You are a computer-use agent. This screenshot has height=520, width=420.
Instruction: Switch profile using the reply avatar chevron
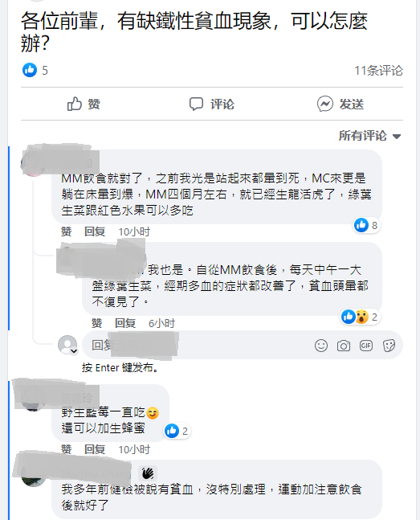click(74, 351)
